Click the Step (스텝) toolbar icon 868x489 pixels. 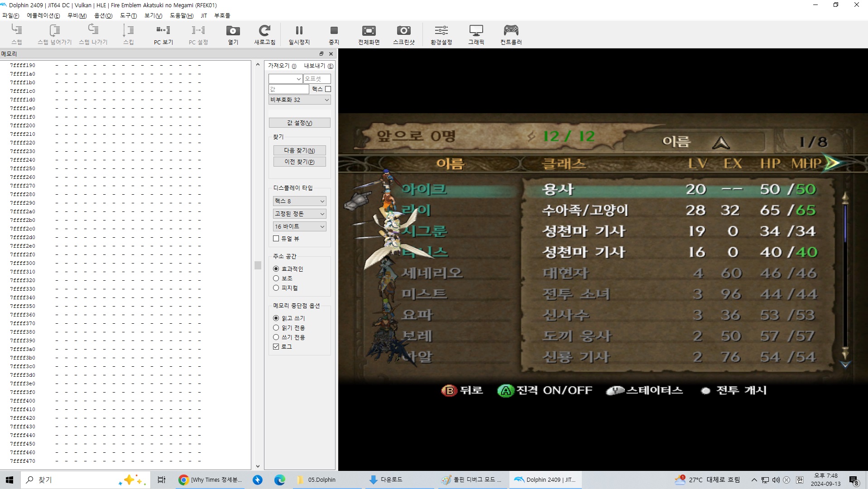(x=17, y=34)
